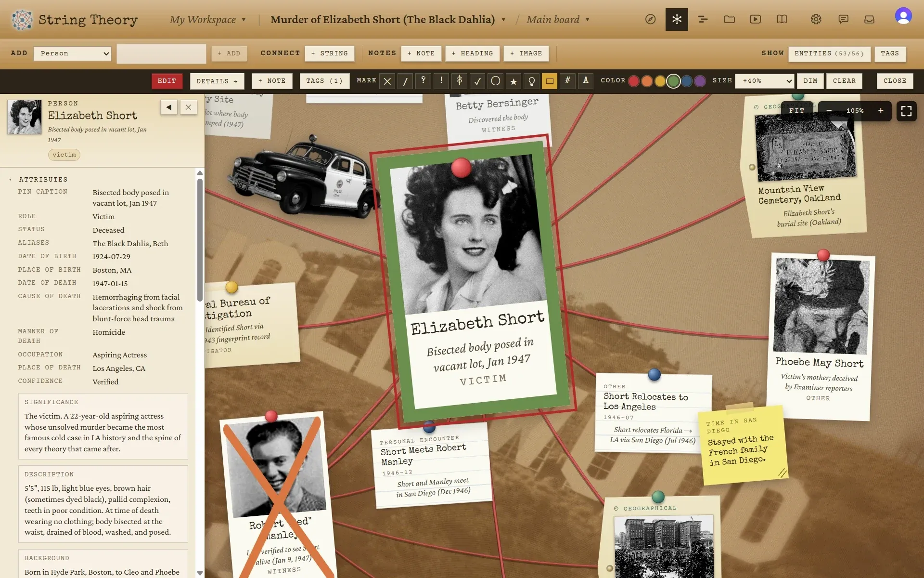This screenshot has height=578, width=924.
Task: Open the Person entity type dropdown
Action: 72,53
